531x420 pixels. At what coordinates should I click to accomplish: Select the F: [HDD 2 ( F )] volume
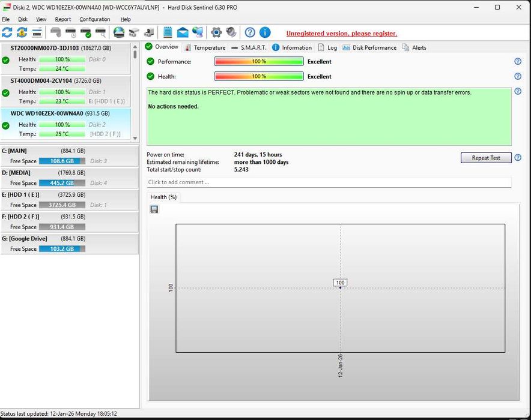[x=70, y=222]
